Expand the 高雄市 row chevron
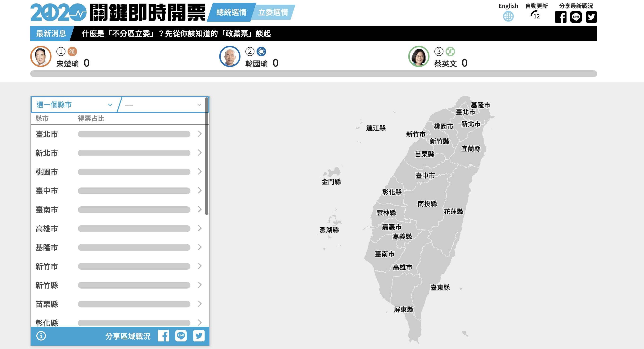The height and width of the screenshot is (349, 644). pyautogui.click(x=199, y=228)
